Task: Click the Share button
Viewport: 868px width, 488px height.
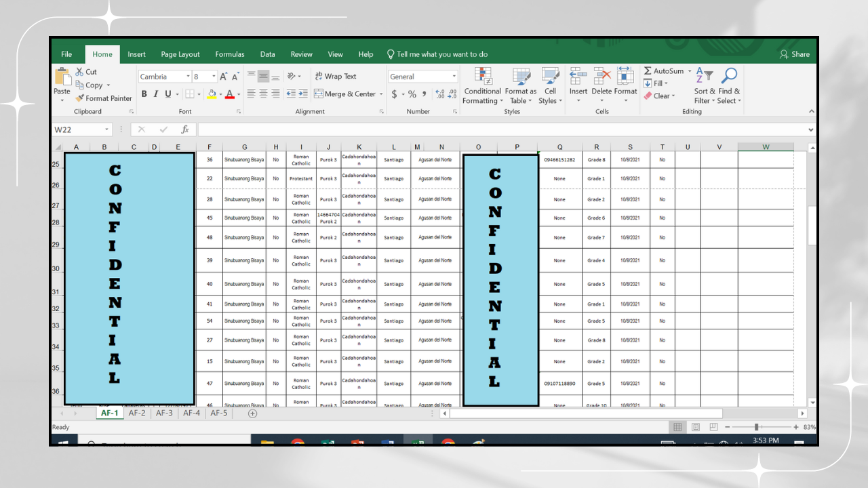Action: click(x=795, y=54)
